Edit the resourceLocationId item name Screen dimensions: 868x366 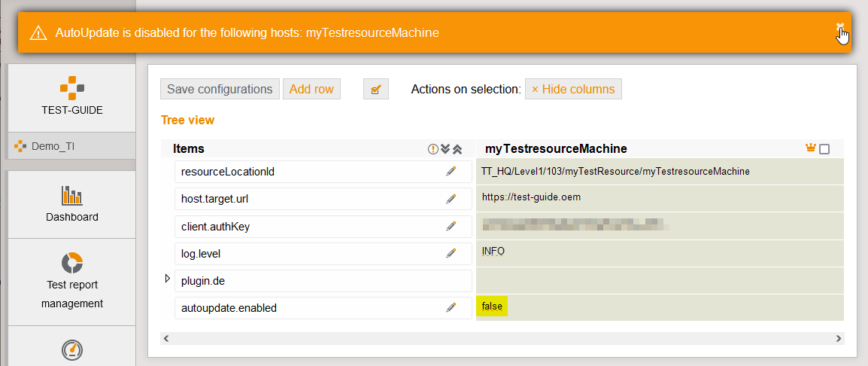[x=451, y=172]
